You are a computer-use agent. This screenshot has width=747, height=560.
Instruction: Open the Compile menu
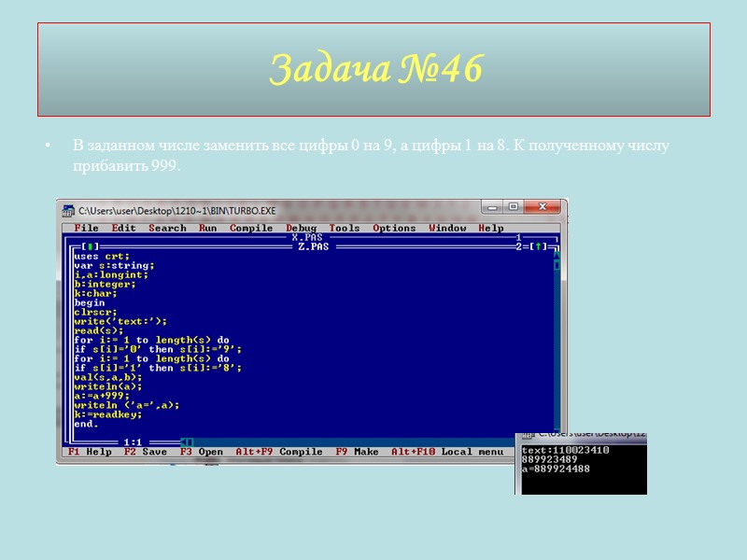click(x=251, y=228)
